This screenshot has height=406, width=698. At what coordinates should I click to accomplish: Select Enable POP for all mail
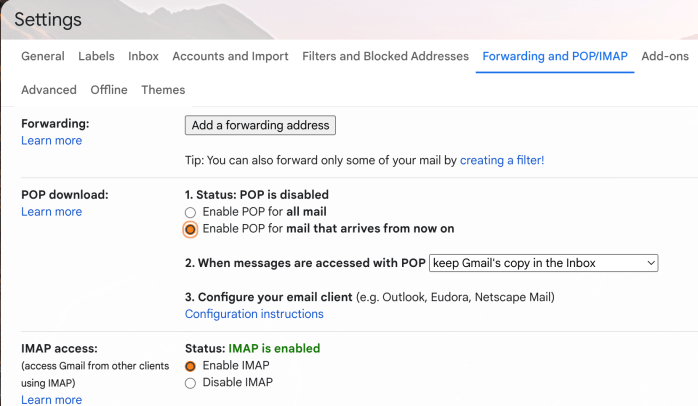click(x=190, y=212)
